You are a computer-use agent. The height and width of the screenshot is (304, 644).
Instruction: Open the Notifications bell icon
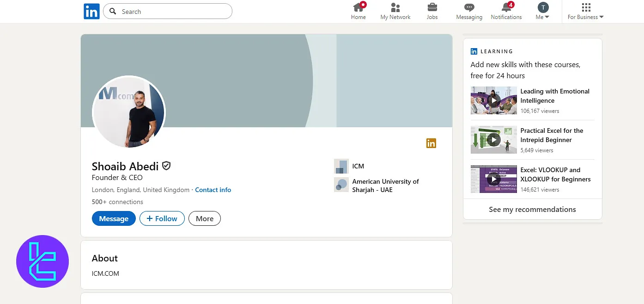coord(506,7)
